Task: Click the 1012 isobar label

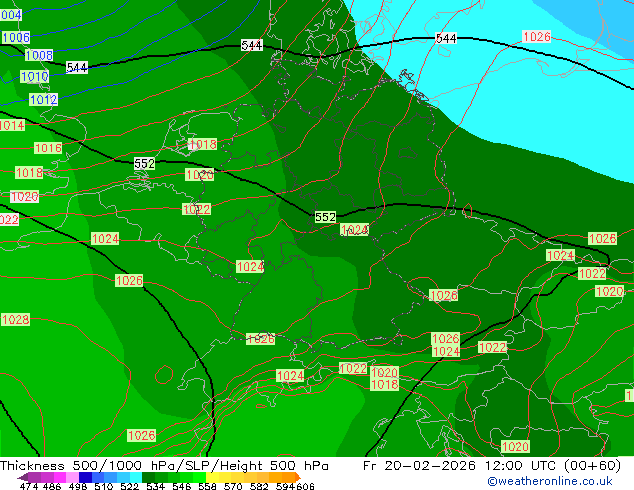Action: (x=44, y=99)
